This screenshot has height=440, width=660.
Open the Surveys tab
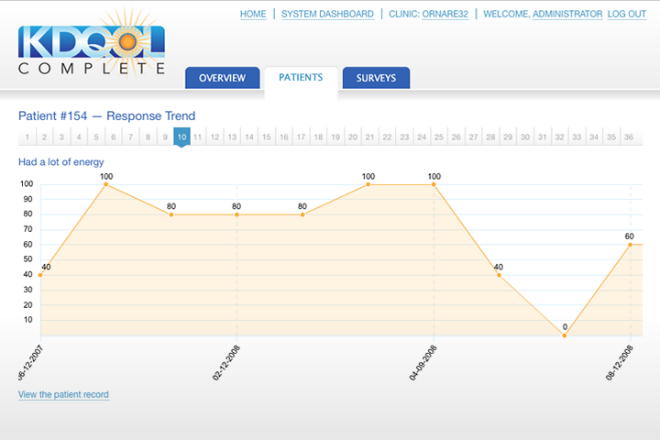coord(376,78)
